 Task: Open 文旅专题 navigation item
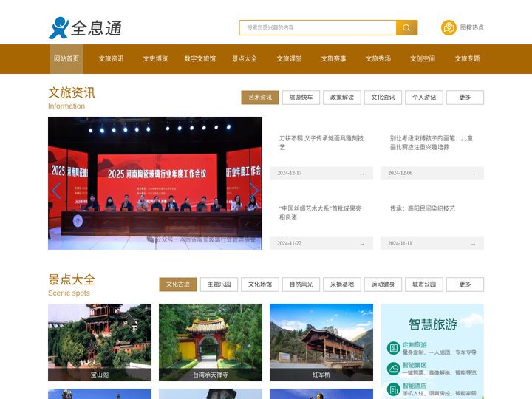[467, 59]
